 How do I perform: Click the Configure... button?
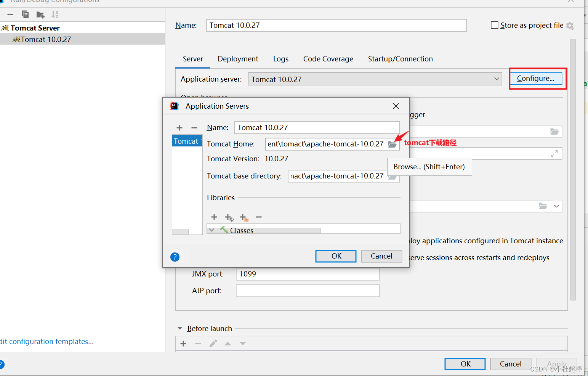pyautogui.click(x=536, y=79)
